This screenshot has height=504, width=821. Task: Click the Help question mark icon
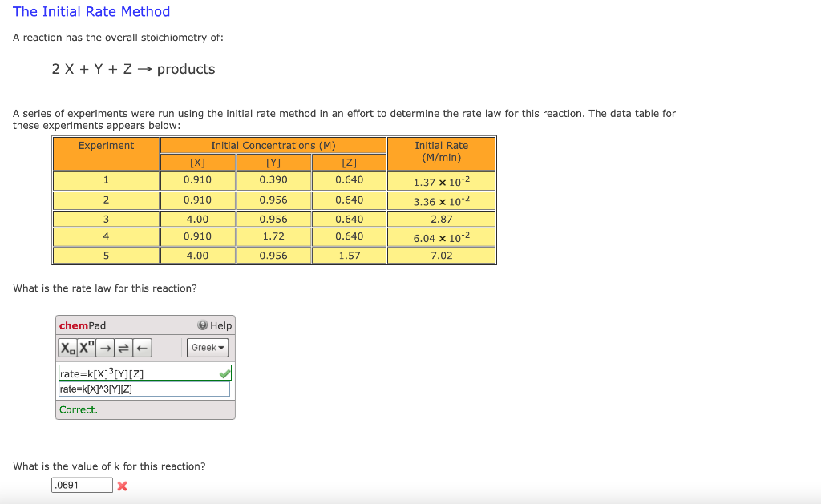pos(202,325)
